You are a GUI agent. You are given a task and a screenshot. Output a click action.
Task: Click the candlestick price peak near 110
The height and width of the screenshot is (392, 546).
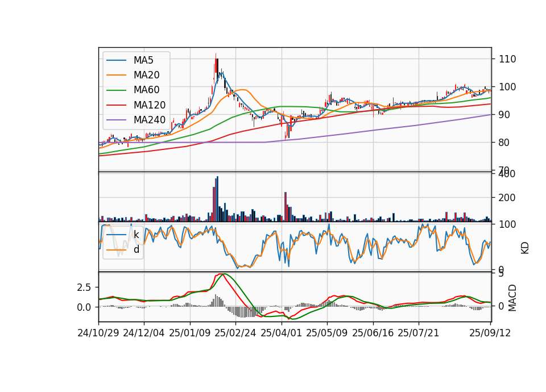216,64
